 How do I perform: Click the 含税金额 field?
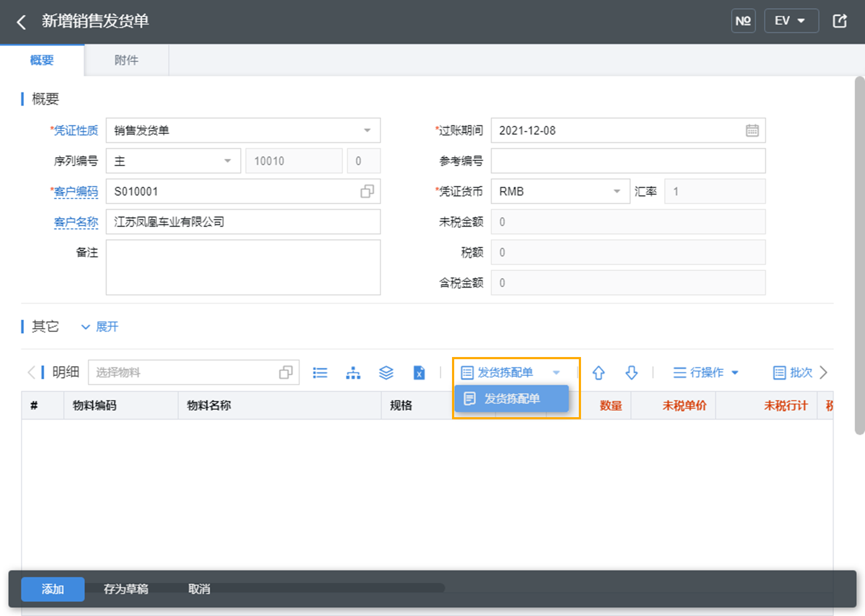click(628, 282)
